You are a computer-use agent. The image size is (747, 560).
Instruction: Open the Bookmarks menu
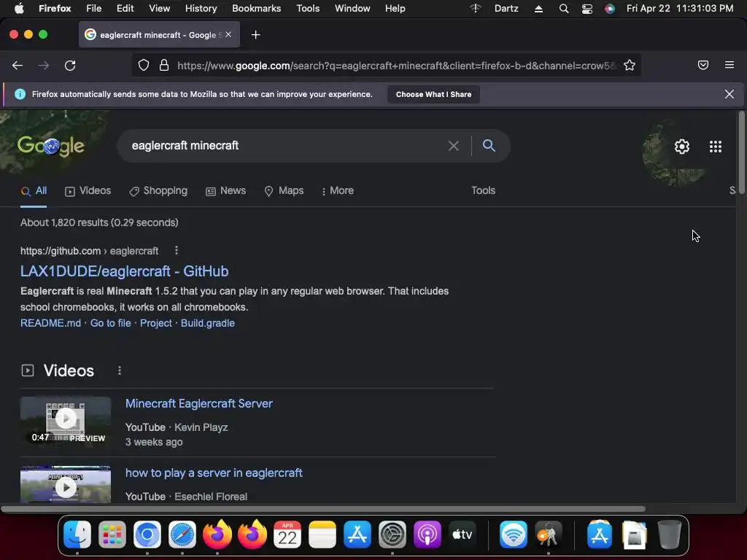(256, 9)
